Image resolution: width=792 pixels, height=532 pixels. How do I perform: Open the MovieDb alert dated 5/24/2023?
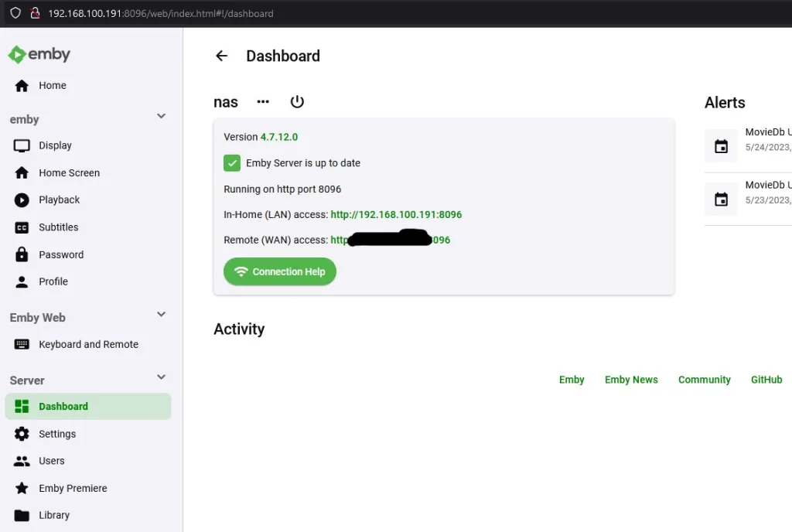748,146
